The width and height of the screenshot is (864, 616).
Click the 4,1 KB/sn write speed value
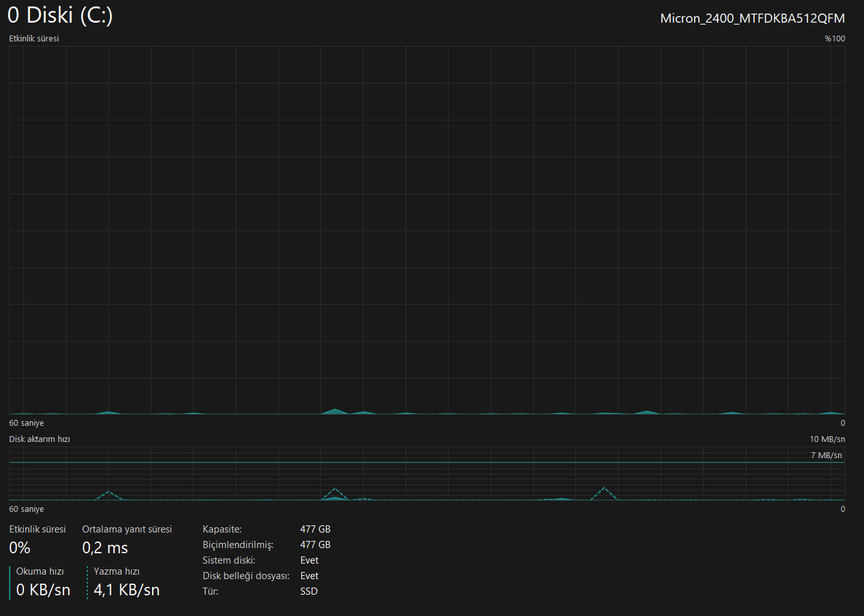pyautogui.click(x=126, y=590)
